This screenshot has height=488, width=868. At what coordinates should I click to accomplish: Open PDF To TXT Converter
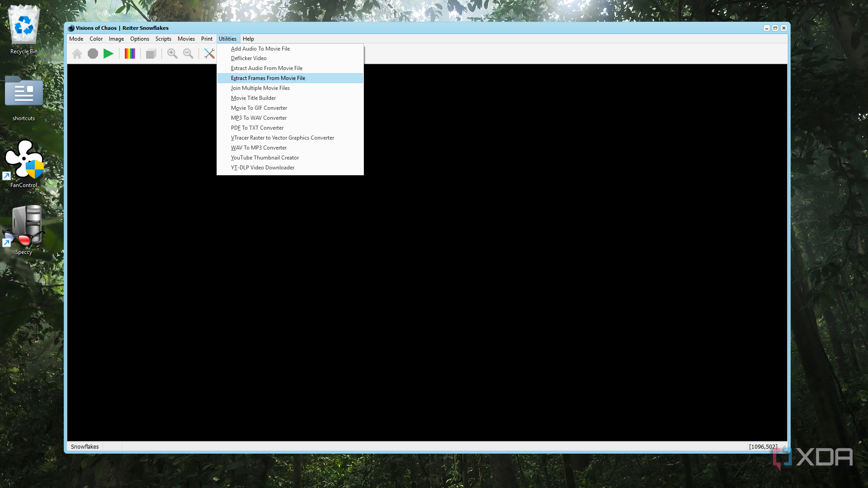290,128
